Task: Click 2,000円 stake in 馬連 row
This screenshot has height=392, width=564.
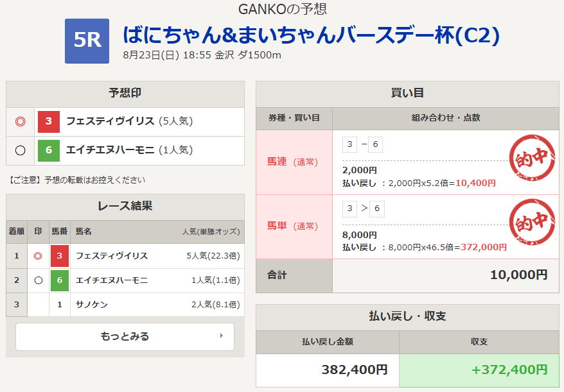Action: pos(360,170)
